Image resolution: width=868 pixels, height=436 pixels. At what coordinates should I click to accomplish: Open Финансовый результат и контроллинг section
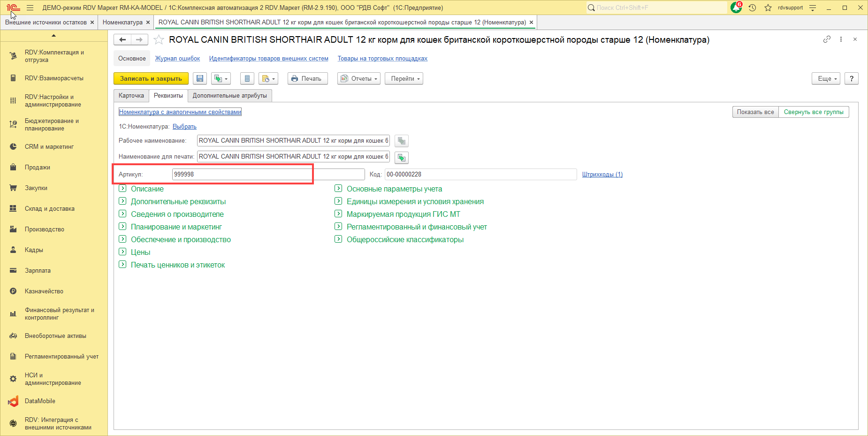click(x=54, y=314)
